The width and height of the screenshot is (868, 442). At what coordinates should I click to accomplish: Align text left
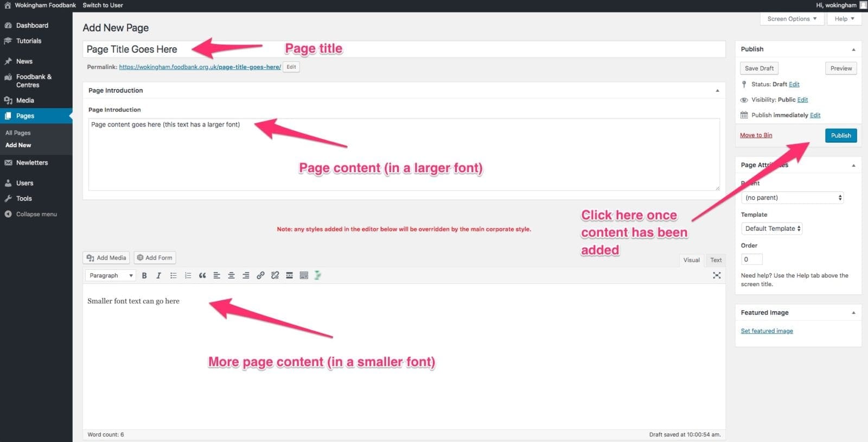point(217,275)
